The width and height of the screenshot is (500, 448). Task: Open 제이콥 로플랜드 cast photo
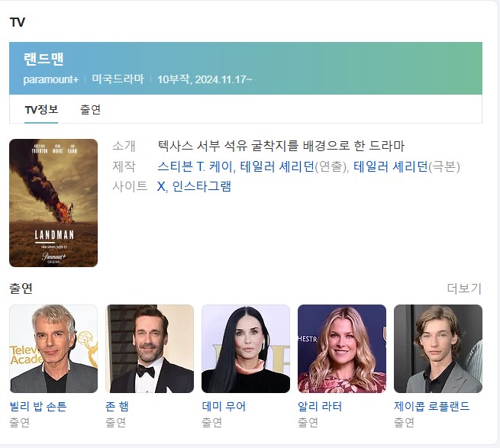coord(438,349)
